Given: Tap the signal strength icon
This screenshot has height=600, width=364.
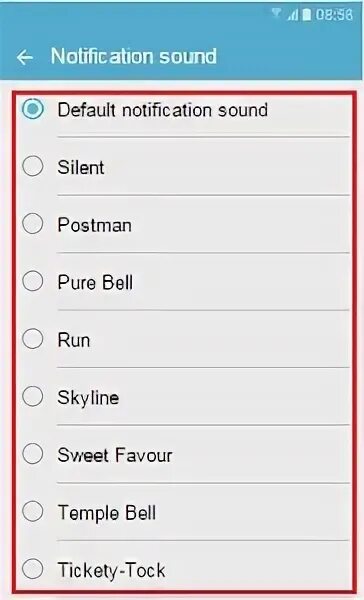Looking at the screenshot, I should coord(293,15).
